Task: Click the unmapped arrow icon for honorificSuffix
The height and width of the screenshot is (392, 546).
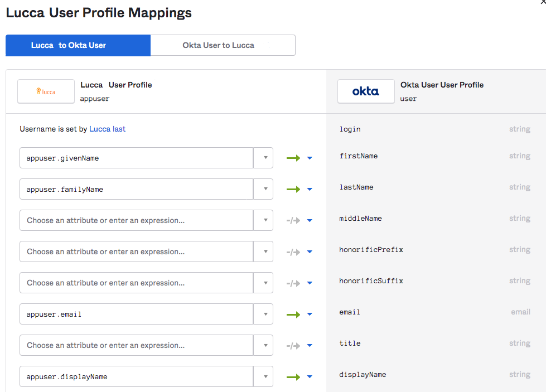Action: coord(293,283)
